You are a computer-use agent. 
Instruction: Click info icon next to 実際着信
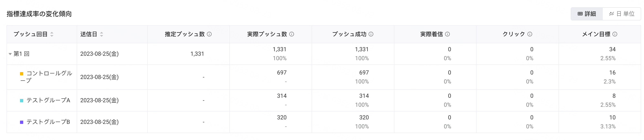tap(447, 34)
